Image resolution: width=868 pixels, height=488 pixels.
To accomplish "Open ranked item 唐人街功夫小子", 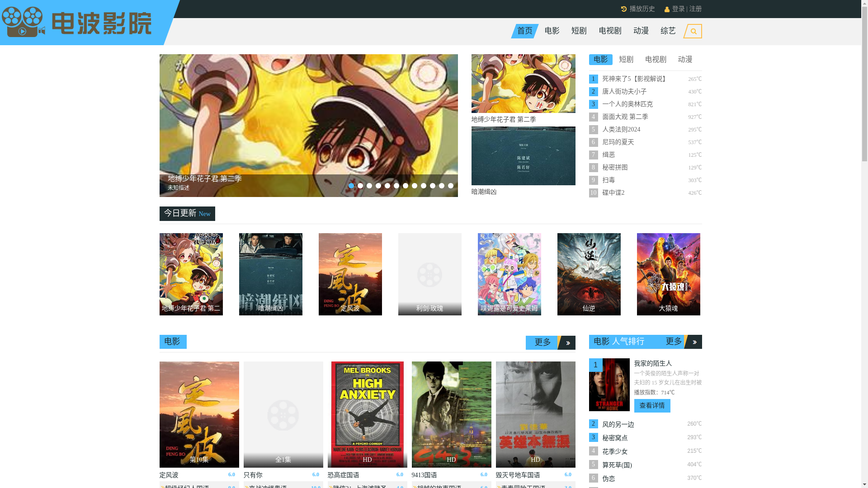I will [x=625, y=92].
